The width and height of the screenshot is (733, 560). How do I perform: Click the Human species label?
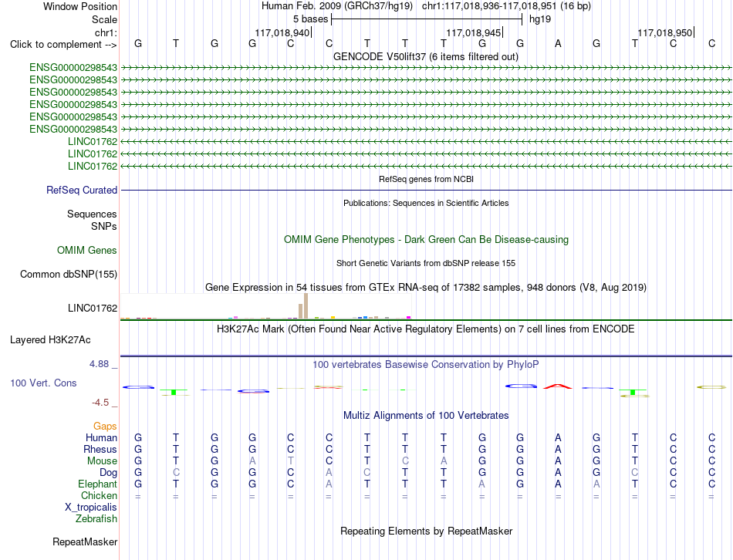[x=101, y=437]
